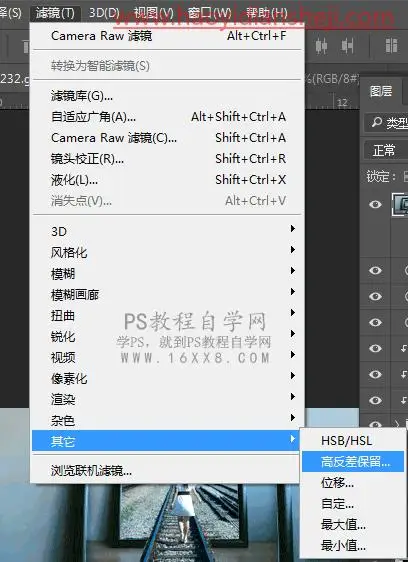Expand the 风格化 submenu
Image resolution: width=408 pixels, height=562 pixels.
tap(167, 252)
